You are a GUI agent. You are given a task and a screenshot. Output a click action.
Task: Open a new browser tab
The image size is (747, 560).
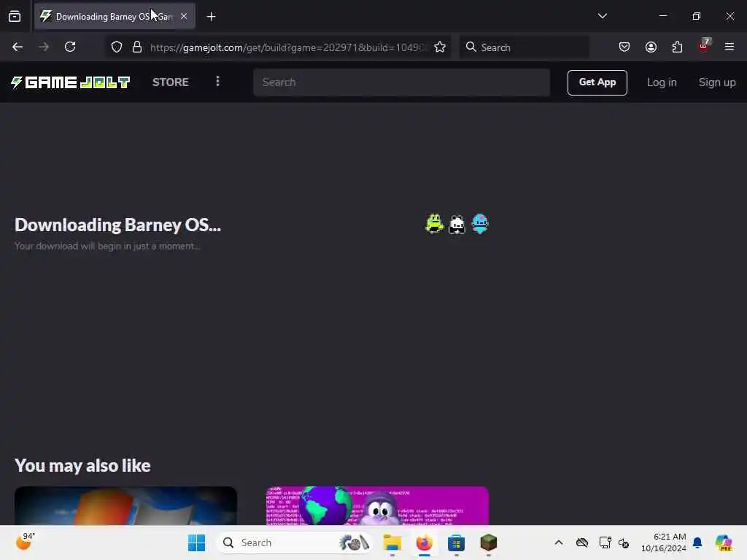pyautogui.click(x=211, y=17)
